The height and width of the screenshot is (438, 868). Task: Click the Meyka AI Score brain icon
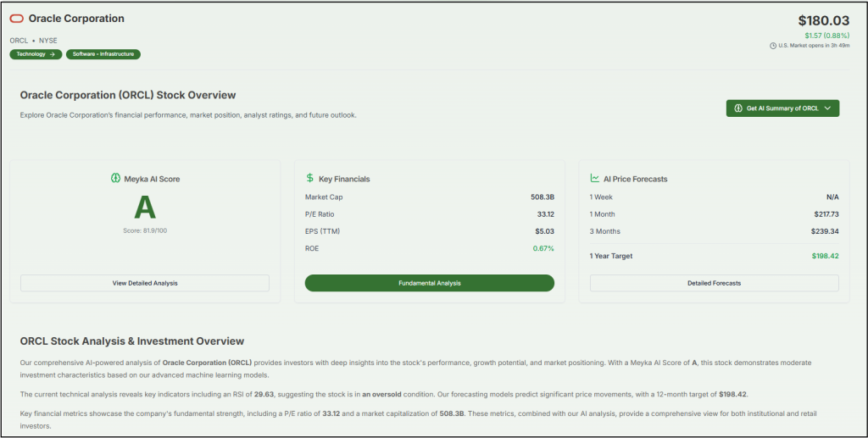pos(115,179)
